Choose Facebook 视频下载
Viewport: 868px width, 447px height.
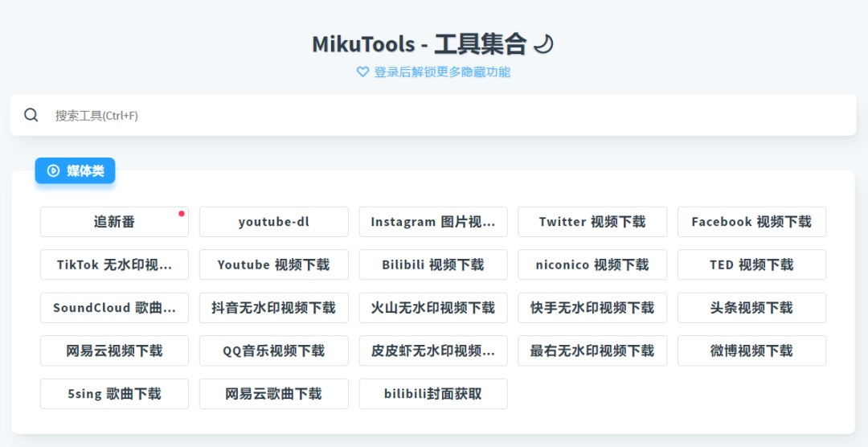point(751,222)
